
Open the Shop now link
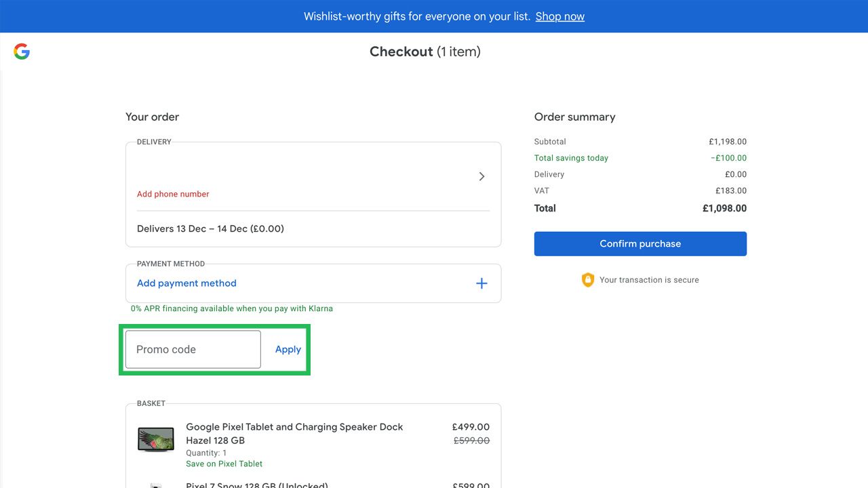click(559, 16)
